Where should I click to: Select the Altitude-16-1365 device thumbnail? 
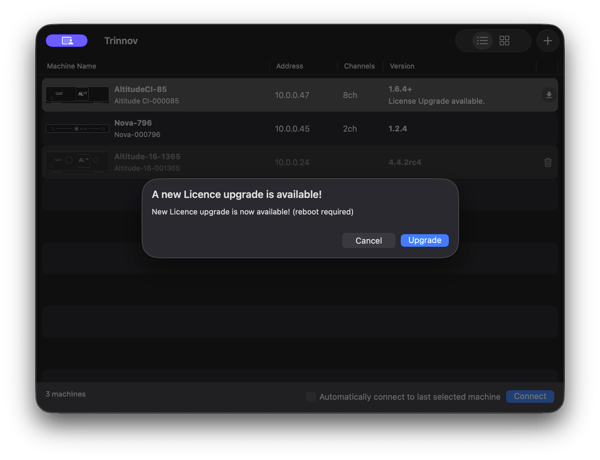tap(77, 162)
